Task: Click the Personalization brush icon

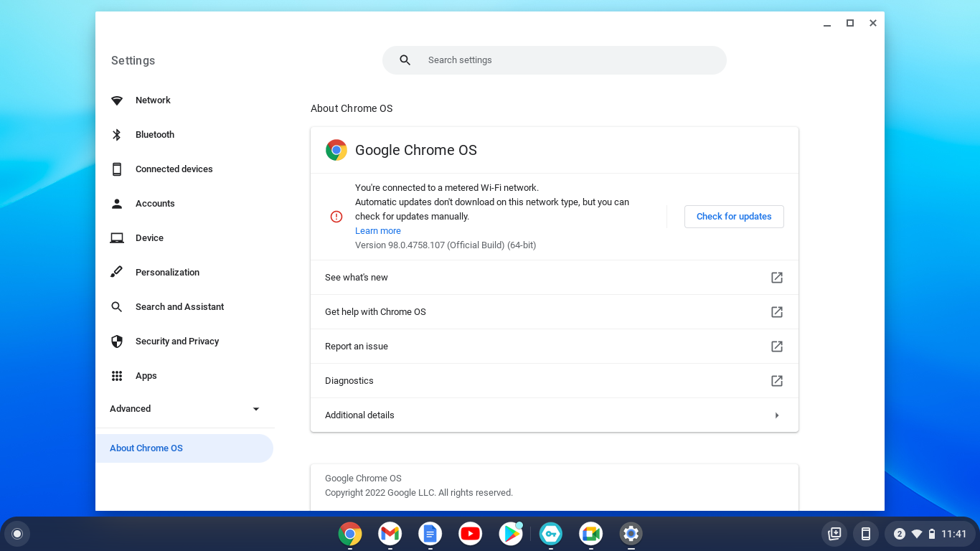Action: 117,273
